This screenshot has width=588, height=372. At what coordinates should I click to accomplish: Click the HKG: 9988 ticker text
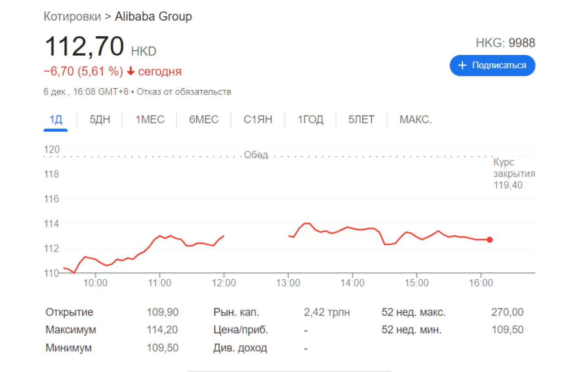505,43
